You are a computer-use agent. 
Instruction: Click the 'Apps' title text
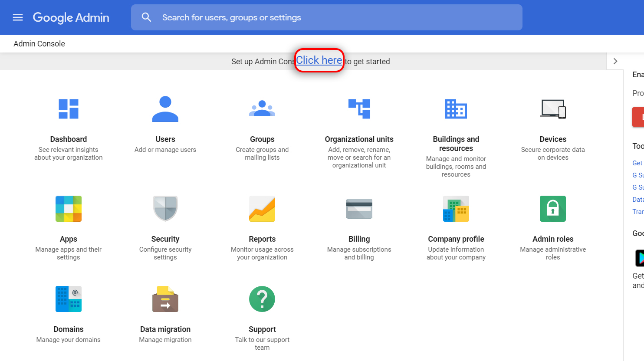click(69, 239)
